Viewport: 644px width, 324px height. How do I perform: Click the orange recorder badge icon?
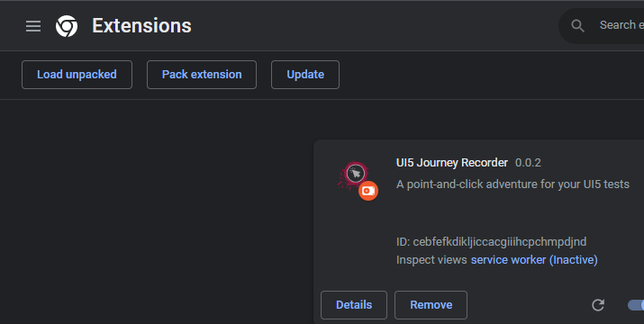[368, 191]
